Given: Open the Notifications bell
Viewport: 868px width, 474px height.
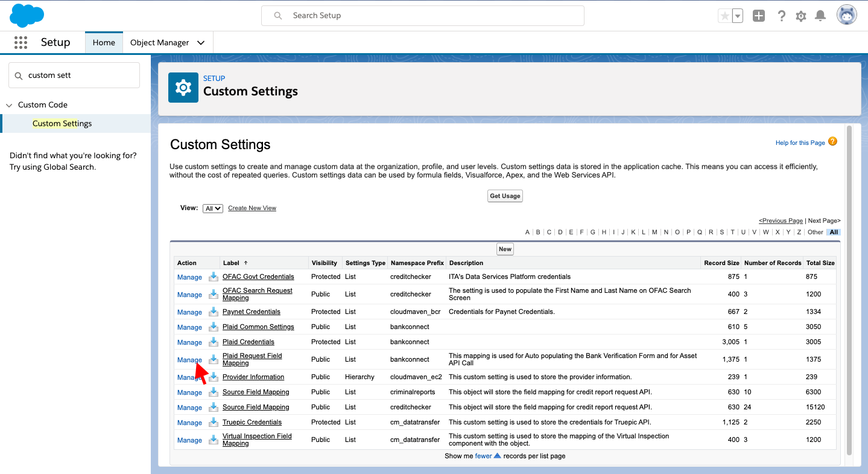Looking at the screenshot, I should point(820,16).
